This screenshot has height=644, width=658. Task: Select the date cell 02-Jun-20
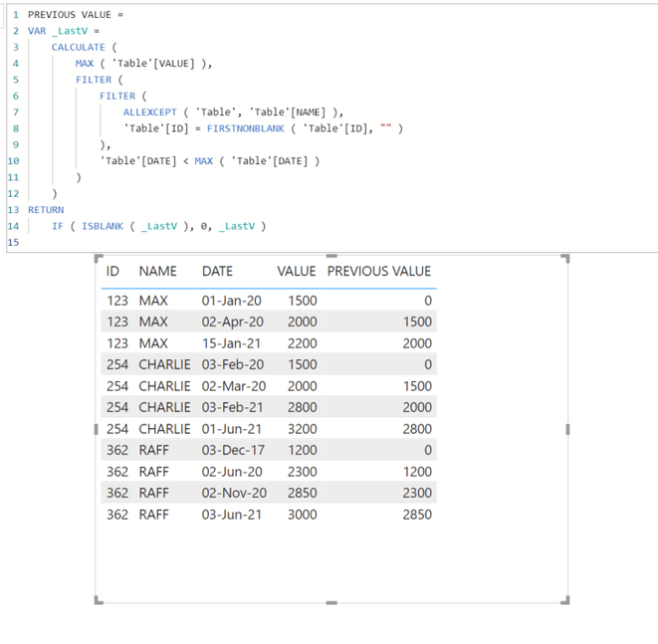(232, 472)
